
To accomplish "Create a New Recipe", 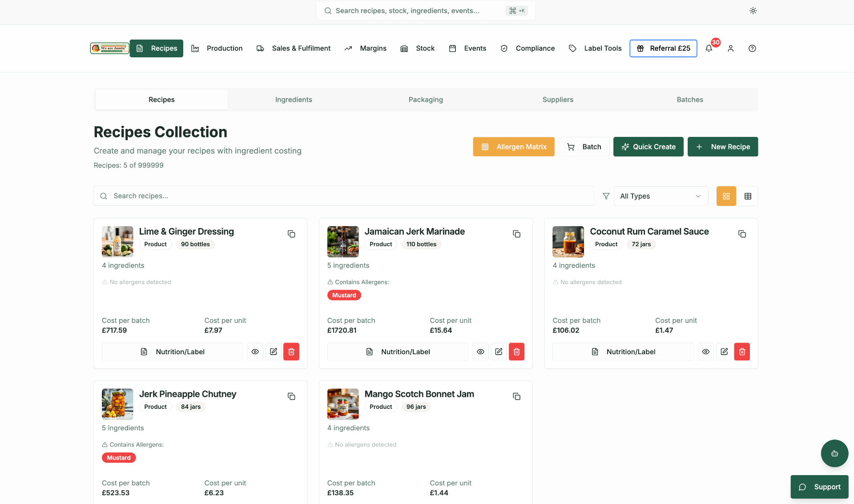I will click(x=723, y=147).
